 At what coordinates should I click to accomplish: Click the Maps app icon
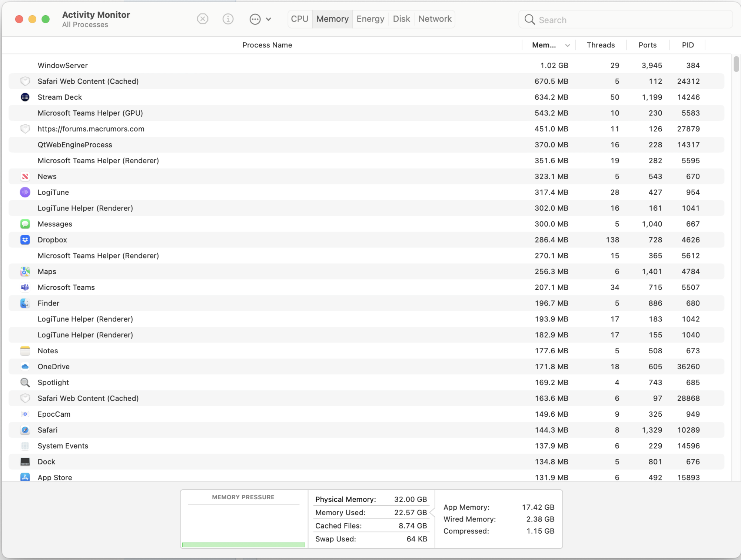25,271
